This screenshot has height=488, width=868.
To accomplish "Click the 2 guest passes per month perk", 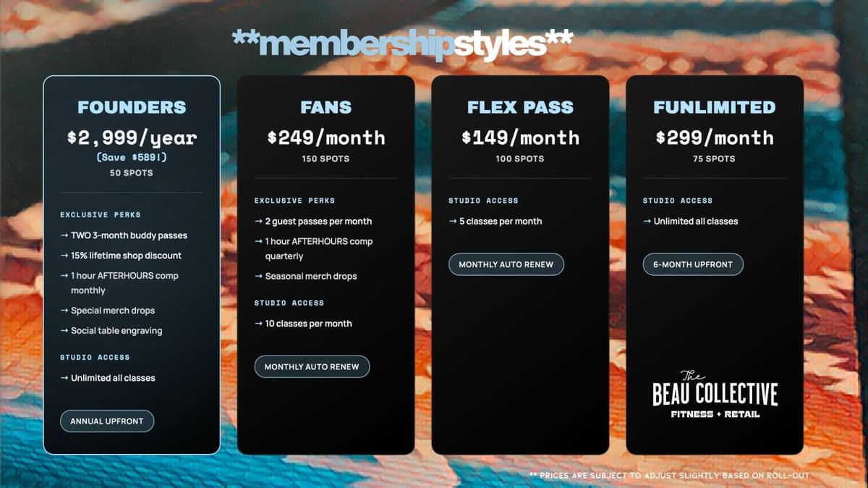I will click(318, 222).
